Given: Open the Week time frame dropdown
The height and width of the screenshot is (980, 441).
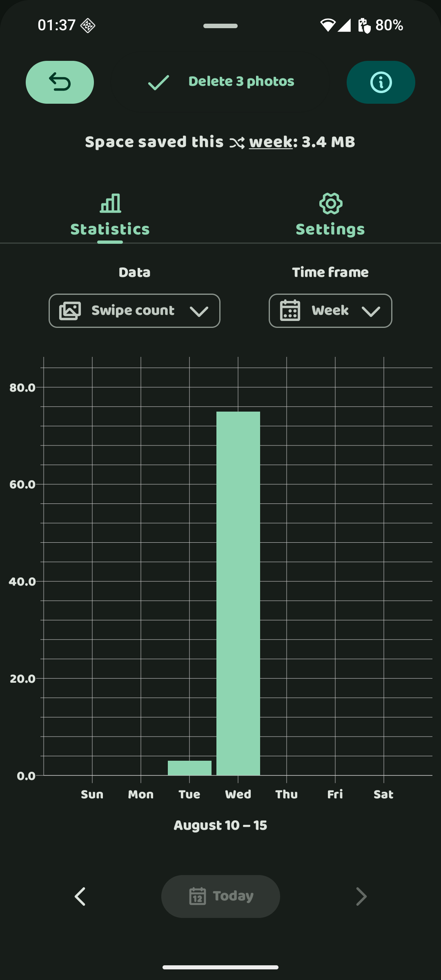Looking at the screenshot, I should click(330, 311).
